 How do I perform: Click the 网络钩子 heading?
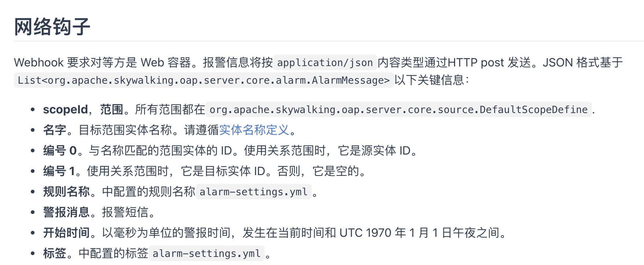[52, 26]
